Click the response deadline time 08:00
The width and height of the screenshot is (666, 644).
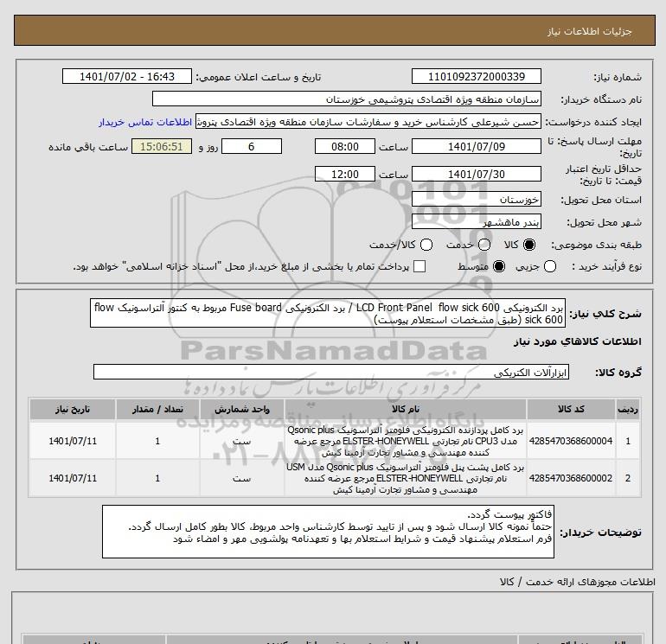pyautogui.click(x=344, y=146)
